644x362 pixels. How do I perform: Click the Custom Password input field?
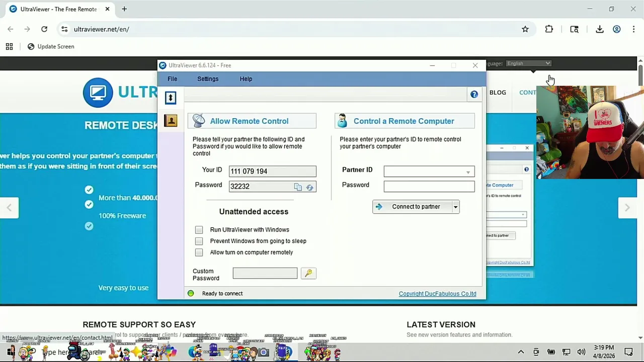pyautogui.click(x=265, y=273)
